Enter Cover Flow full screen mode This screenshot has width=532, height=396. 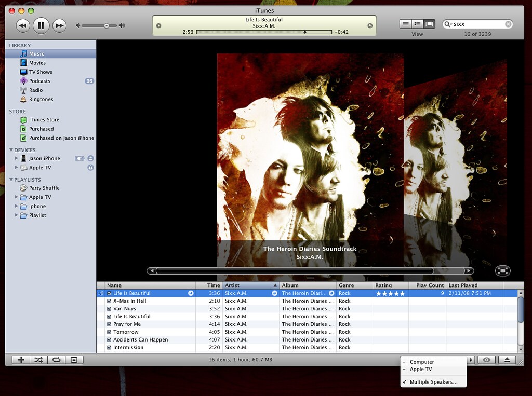(503, 270)
